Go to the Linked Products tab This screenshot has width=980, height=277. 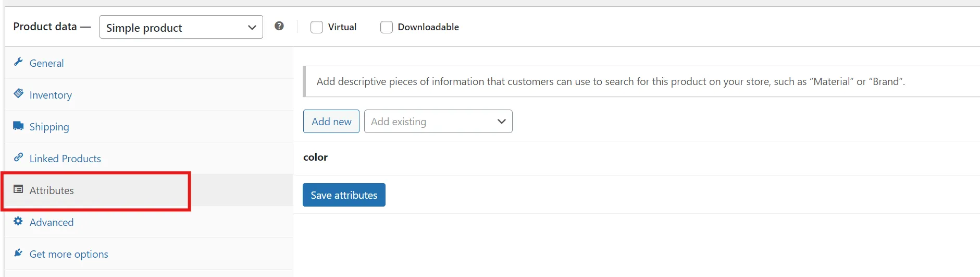tap(65, 159)
